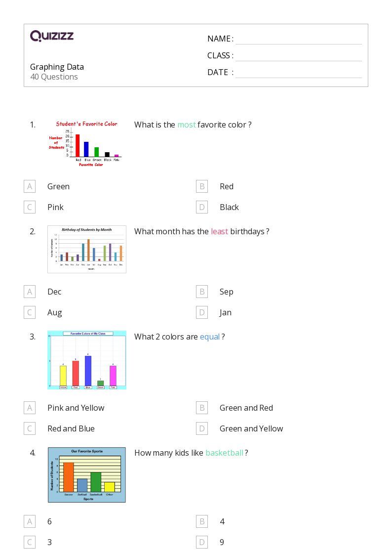Choose answer Aug for question 2
The image size is (392, 555).
pos(30,312)
